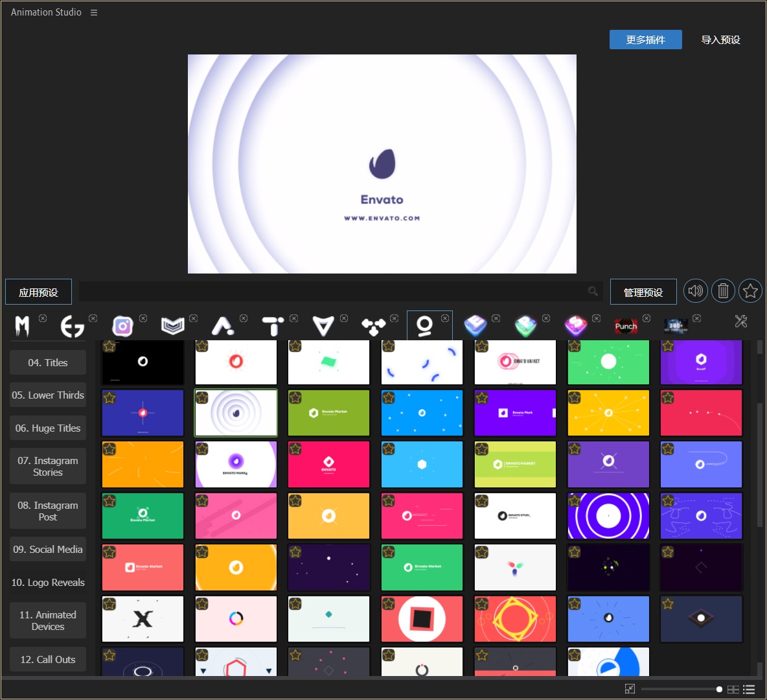Click the trash can delete icon
Image resolution: width=767 pixels, height=700 pixels.
723,291
